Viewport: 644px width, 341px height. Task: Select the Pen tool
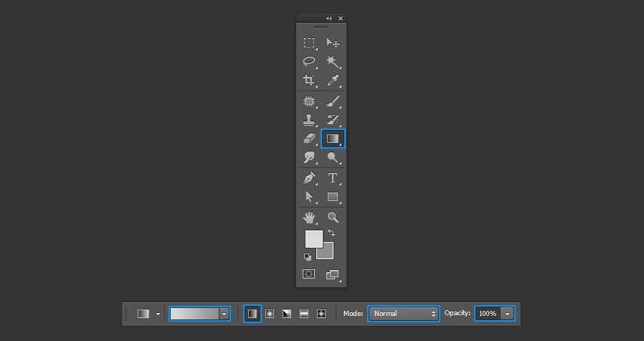click(309, 178)
